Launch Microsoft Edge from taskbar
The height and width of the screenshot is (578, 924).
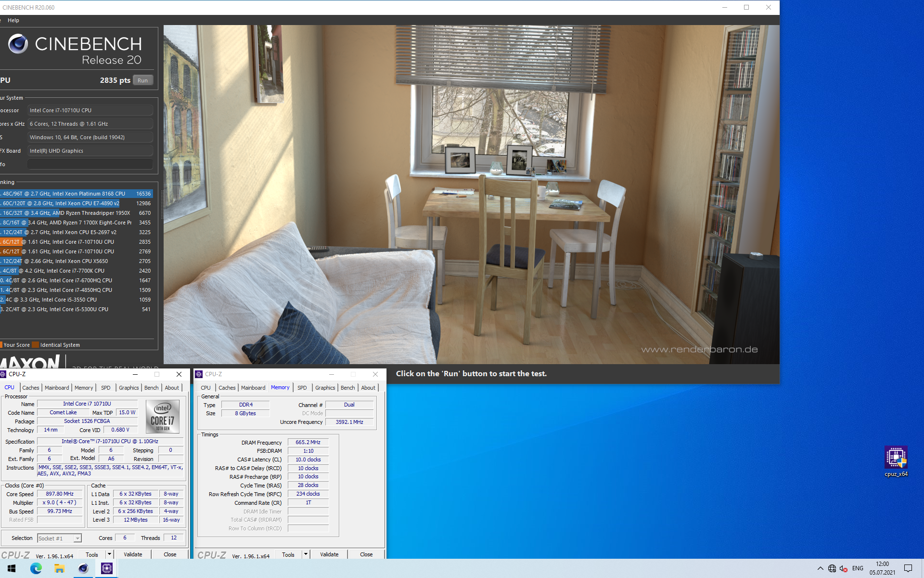point(36,568)
